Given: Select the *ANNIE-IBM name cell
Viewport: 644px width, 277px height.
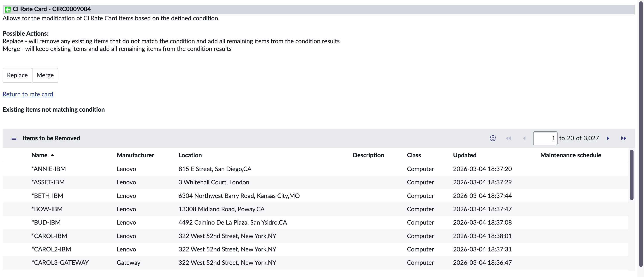Looking at the screenshot, I should [48, 169].
